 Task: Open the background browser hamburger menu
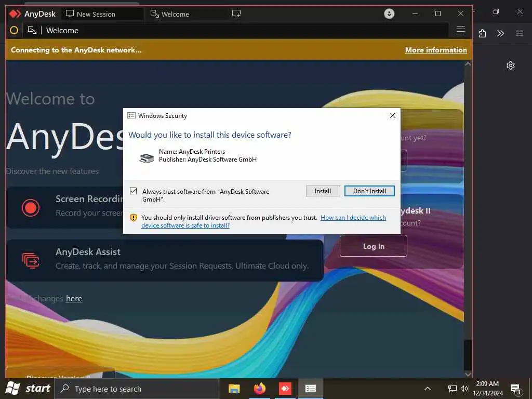tap(520, 33)
